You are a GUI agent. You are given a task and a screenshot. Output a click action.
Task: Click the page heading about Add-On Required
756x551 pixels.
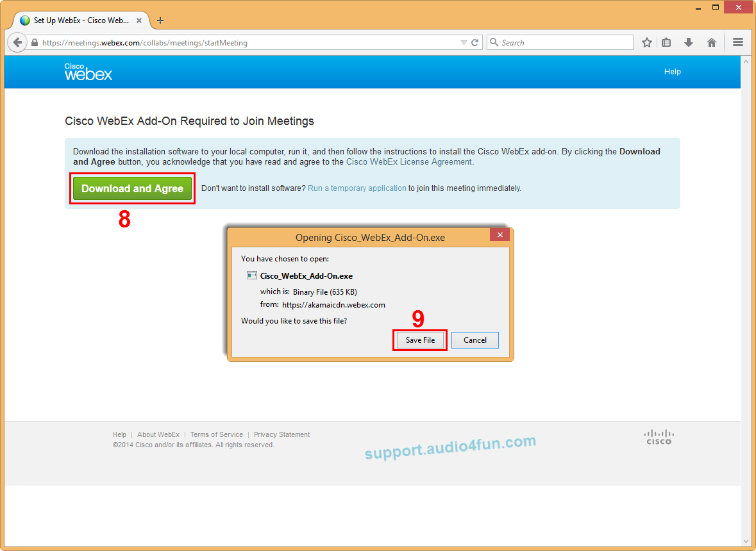190,121
